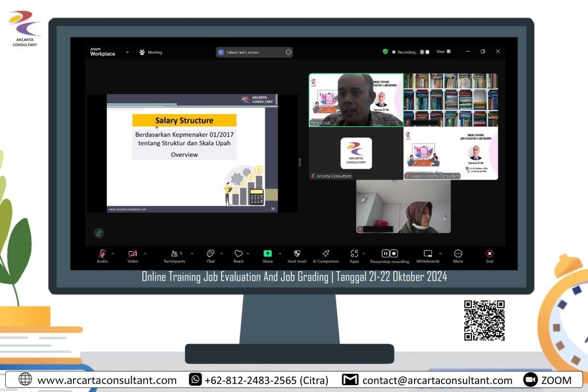Open the Participants panel
This screenshot has width=588, height=392.
click(174, 254)
